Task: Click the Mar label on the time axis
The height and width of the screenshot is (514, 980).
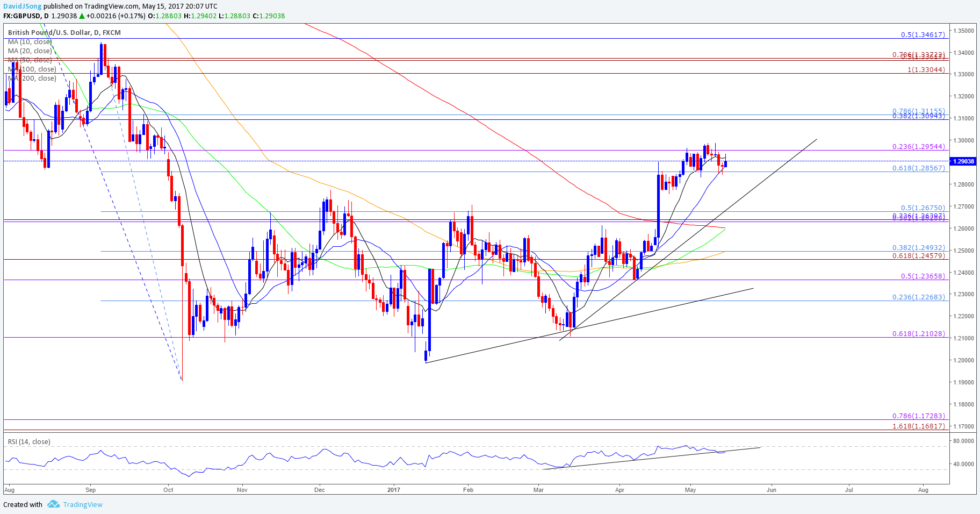Action: pos(538,490)
